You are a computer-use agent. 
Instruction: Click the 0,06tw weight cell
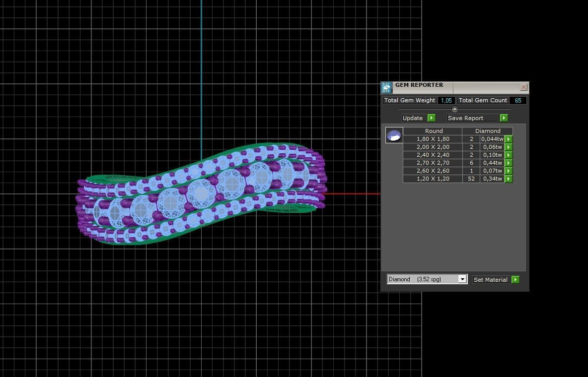coord(492,147)
